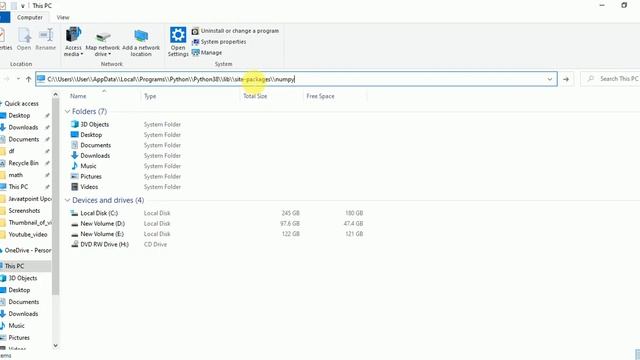Open Documents under Quick access
This screenshot has width=640, height=360.
(x=23, y=139)
